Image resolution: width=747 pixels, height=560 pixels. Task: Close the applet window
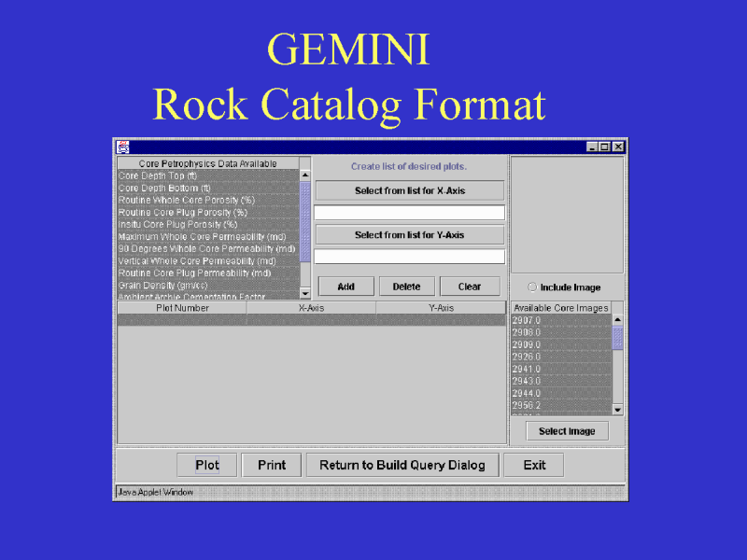(x=618, y=147)
